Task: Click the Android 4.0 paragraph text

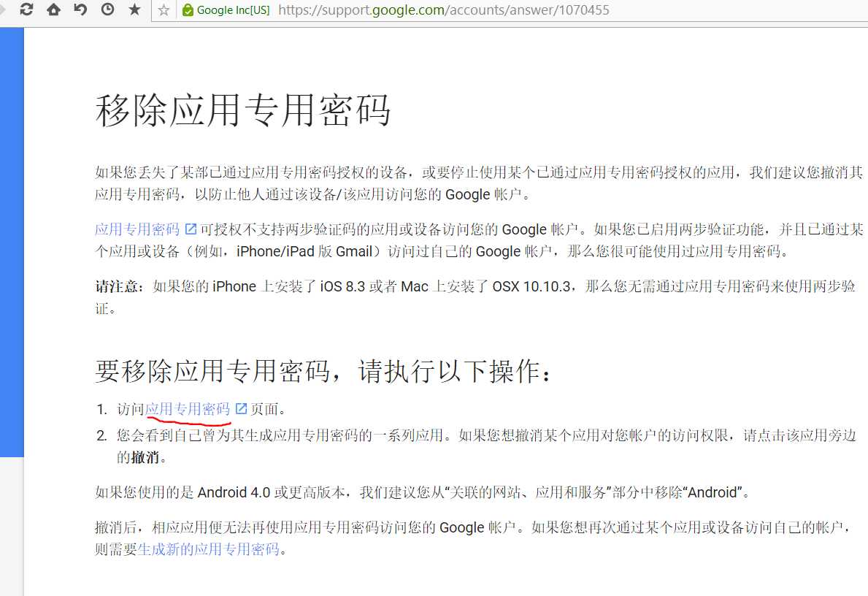Action: (x=422, y=492)
